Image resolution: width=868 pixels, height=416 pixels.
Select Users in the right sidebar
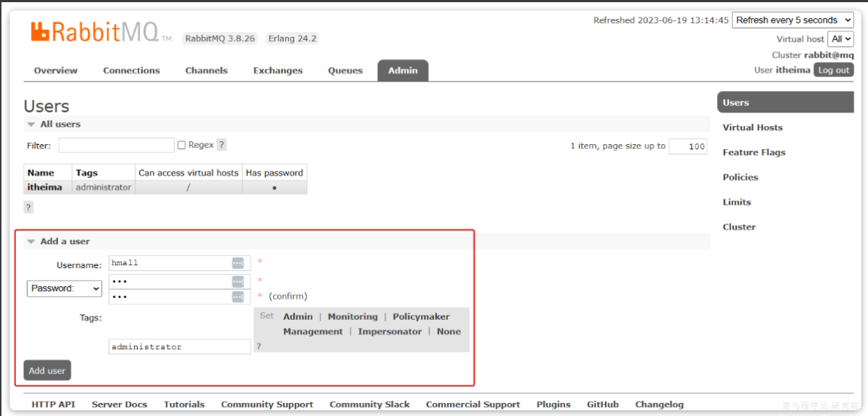(785, 103)
